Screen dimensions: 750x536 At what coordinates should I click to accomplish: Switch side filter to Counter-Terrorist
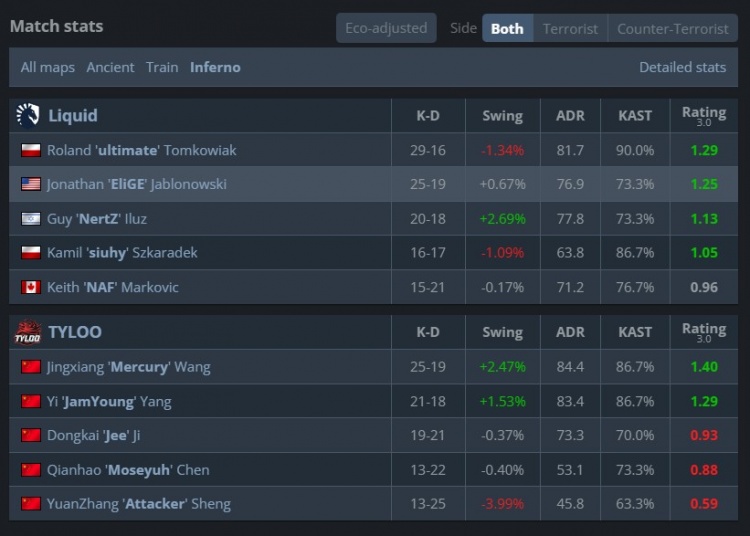click(x=672, y=28)
